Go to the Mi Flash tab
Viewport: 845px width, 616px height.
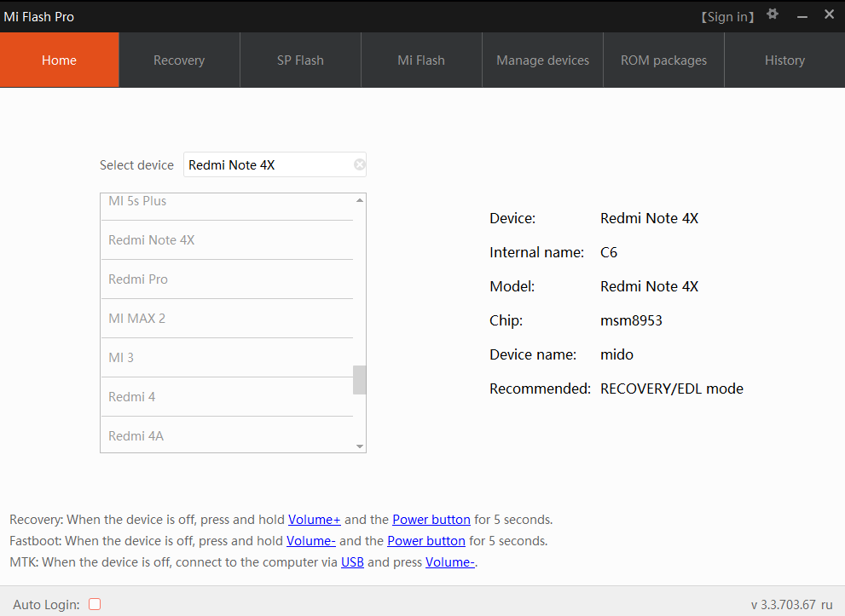421,60
